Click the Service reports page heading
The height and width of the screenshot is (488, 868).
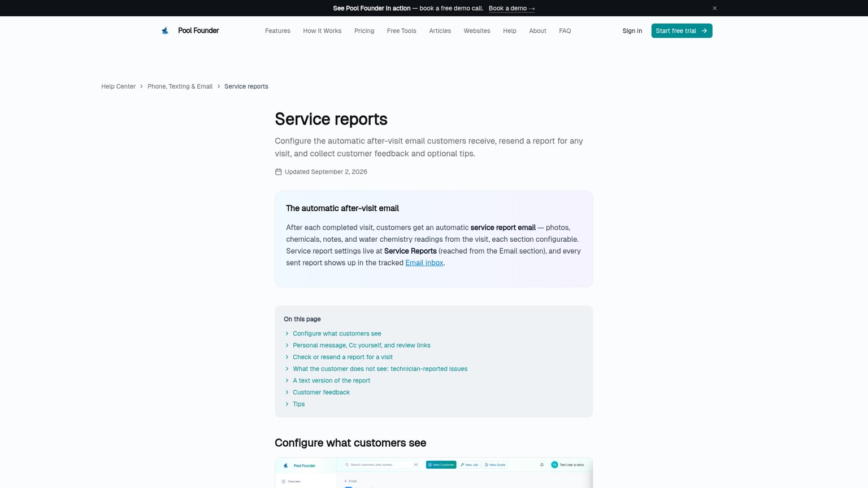click(331, 119)
